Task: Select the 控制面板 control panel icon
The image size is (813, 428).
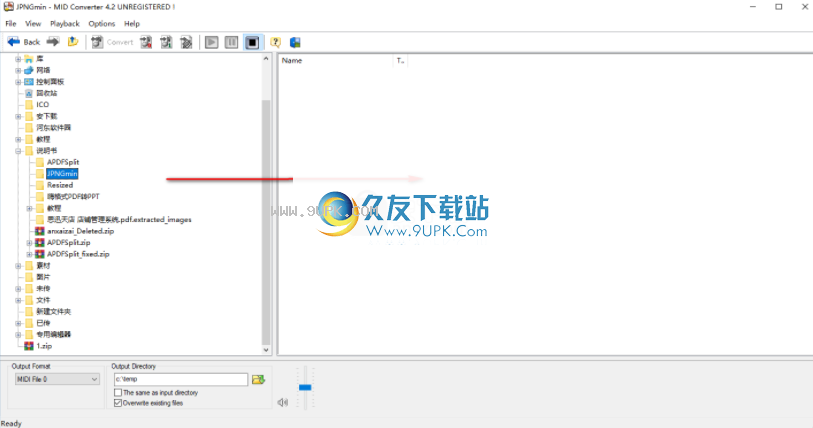Action: pyautogui.click(x=29, y=81)
